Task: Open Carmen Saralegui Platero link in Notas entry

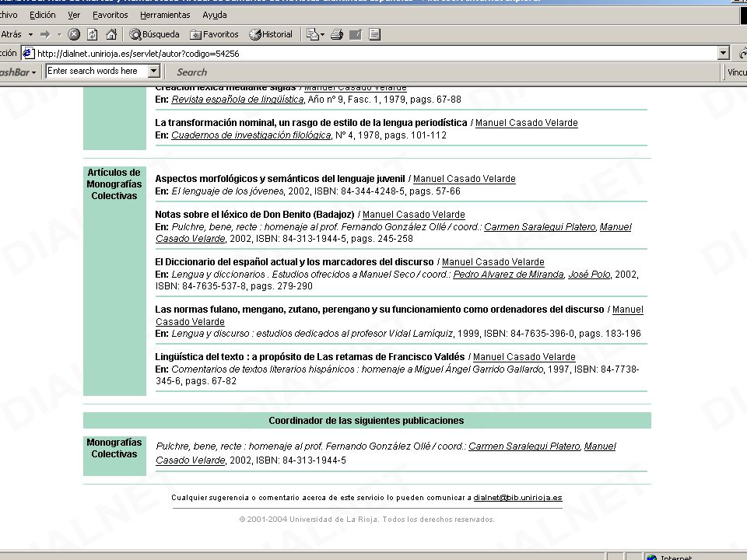Action: coord(540,227)
